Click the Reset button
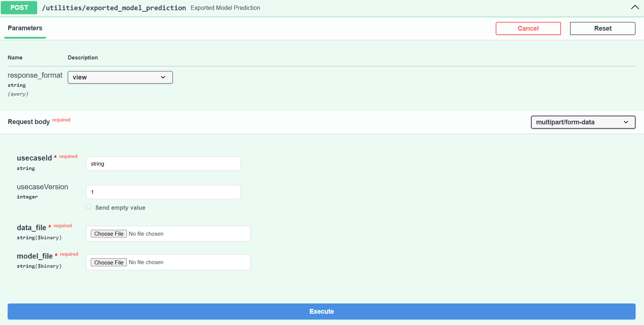644x325 pixels. 603,28
